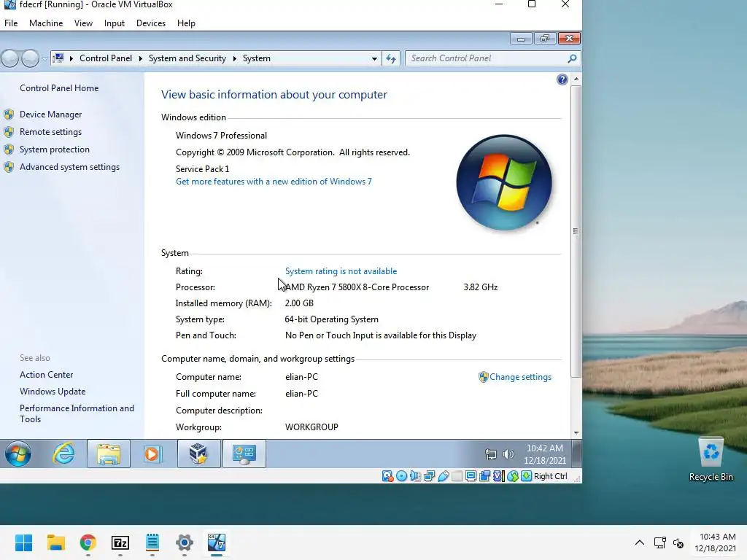Viewport: 747px width, 560px height.
Task: Click the shared folders gray status icon
Action: 457,475
